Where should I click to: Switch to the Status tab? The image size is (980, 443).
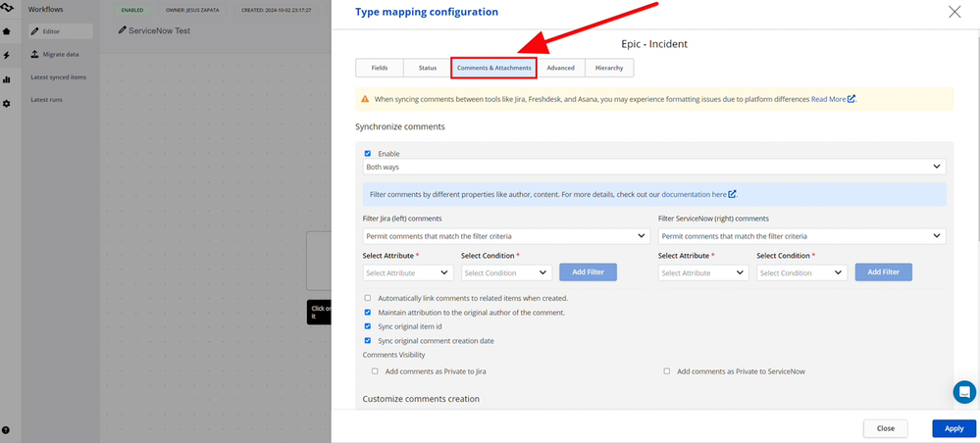coord(428,68)
